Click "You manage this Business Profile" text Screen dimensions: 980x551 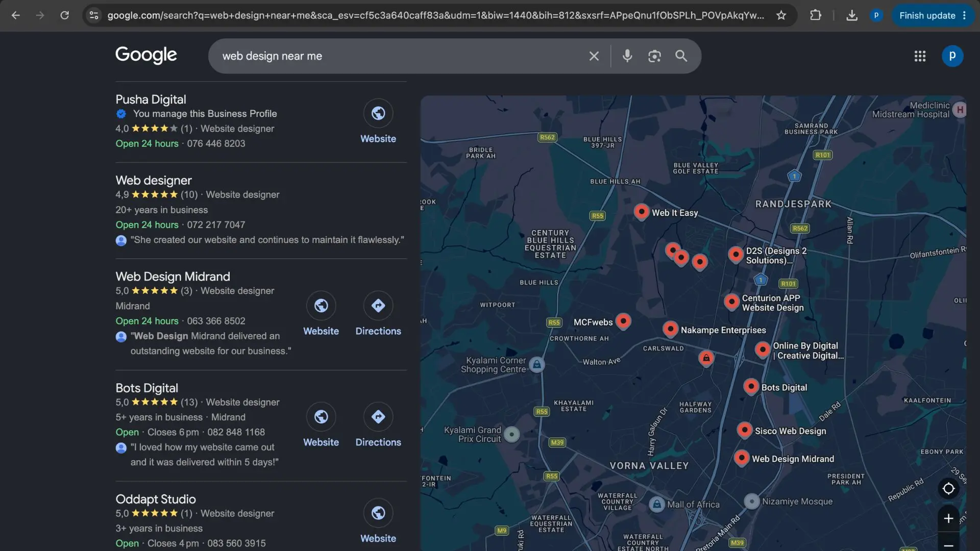(205, 114)
